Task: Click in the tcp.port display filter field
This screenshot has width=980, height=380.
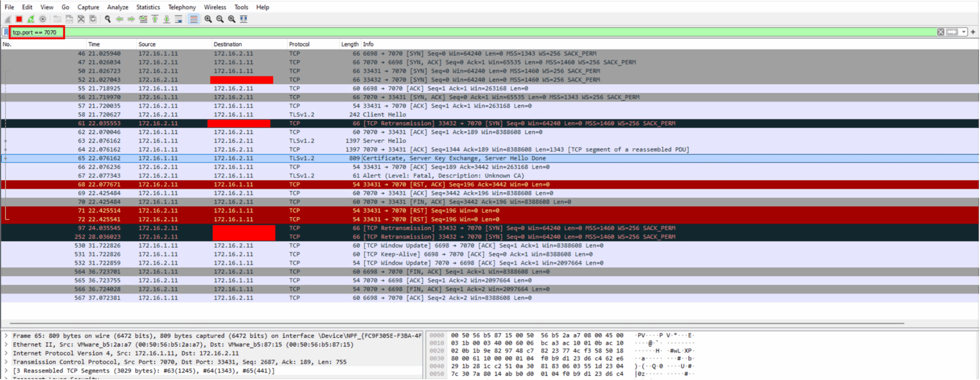Action: [471, 32]
